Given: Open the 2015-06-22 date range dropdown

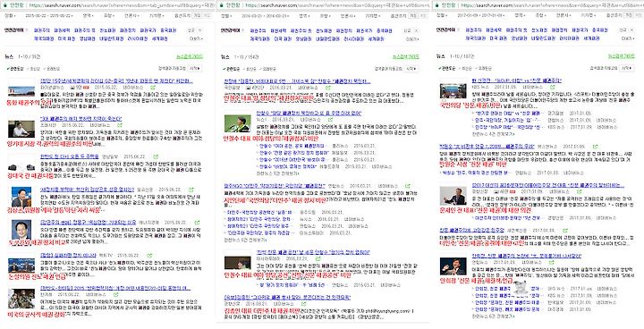Looking at the screenshot, I should pyautogui.click(x=50, y=15).
